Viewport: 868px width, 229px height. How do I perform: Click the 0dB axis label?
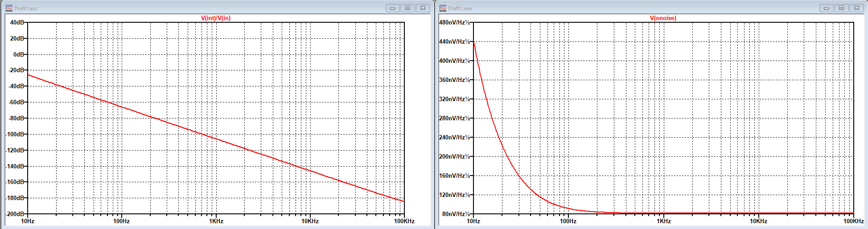19,54
